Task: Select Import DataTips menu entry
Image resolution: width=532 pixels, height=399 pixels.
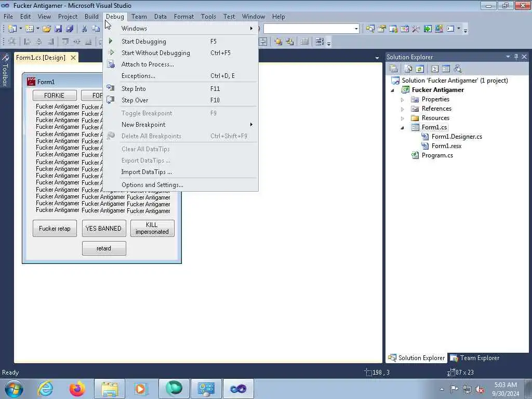Action: pos(180,172)
